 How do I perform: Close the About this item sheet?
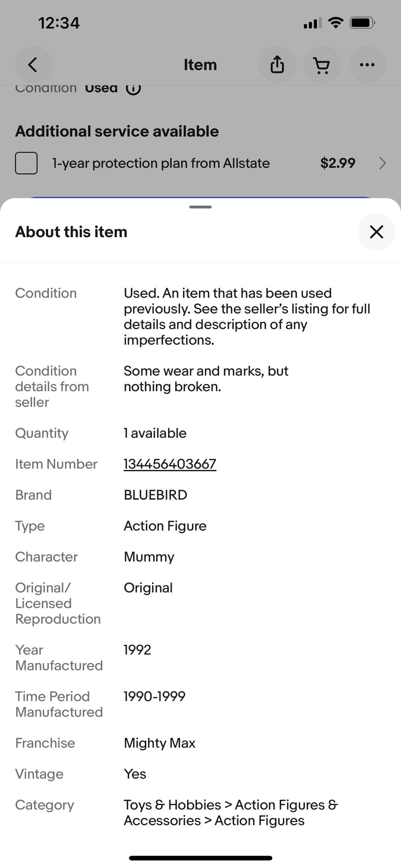[376, 232]
